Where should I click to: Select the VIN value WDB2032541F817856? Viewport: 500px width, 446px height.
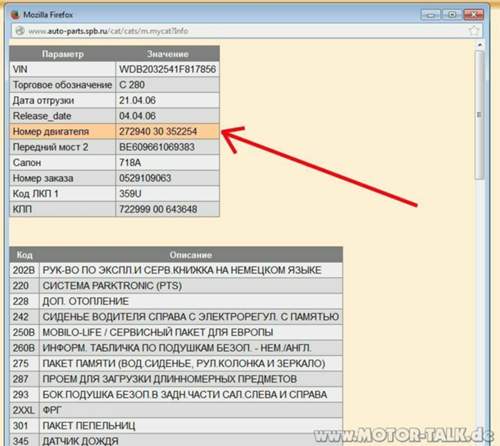point(167,69)
